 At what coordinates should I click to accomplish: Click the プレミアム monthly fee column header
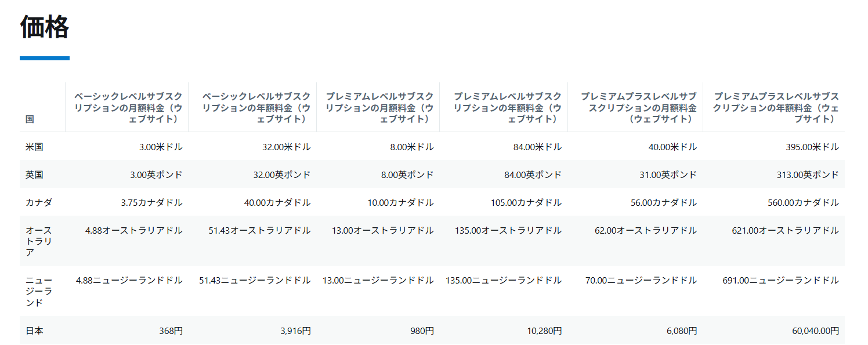[379, 108]
